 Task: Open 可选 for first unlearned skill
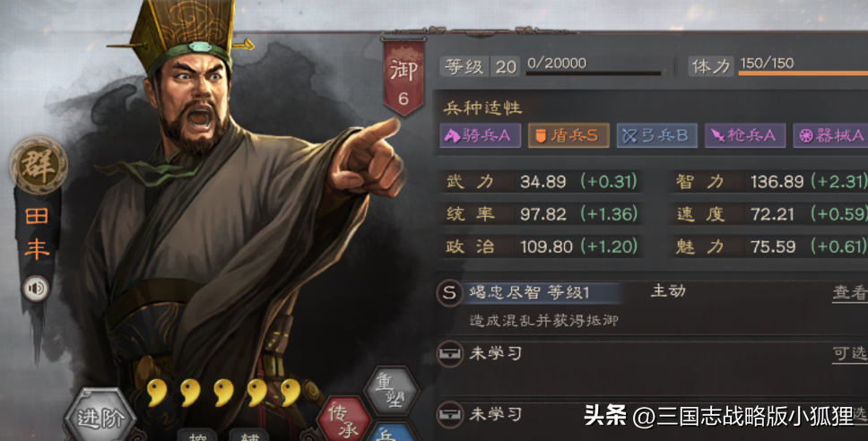[850, 353]
